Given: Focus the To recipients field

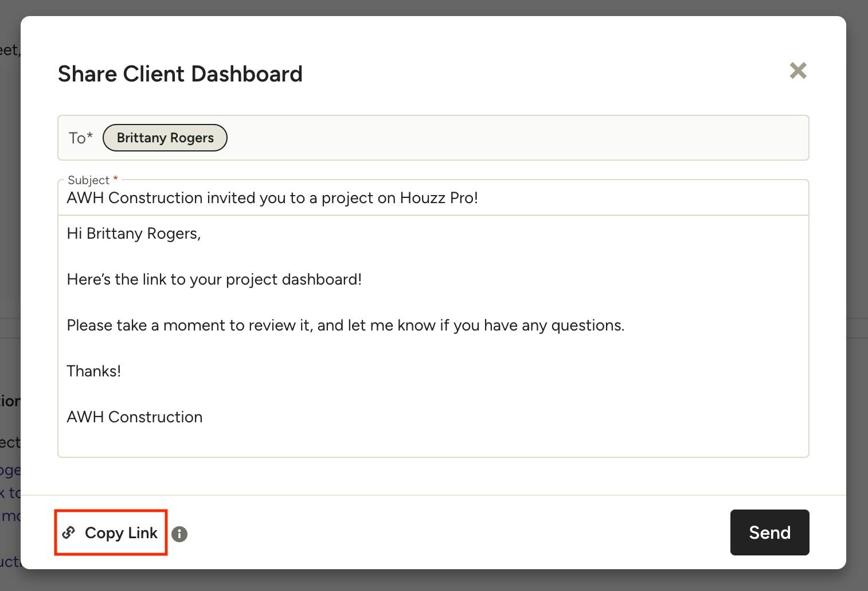Looking at the screenshot, I should (x=433, y=138).
